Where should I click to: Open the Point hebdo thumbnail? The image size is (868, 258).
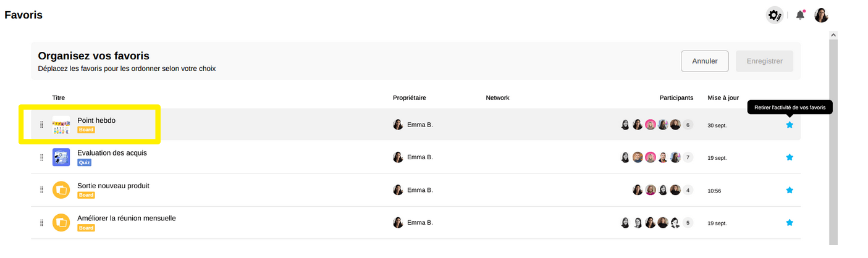tap(61, 125)
